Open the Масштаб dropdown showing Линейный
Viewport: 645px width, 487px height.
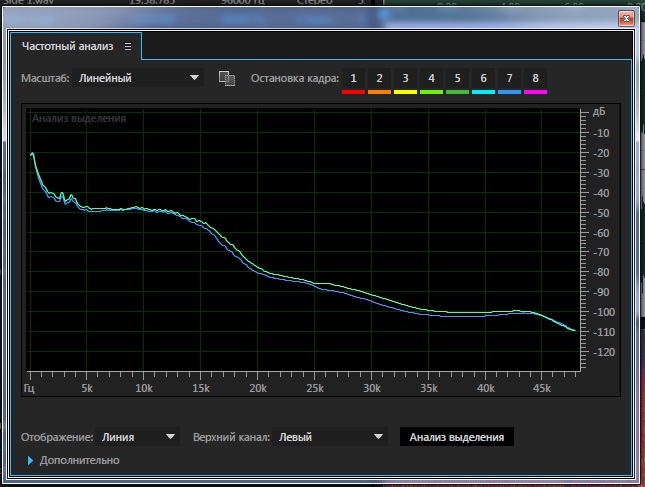[140, 78]
